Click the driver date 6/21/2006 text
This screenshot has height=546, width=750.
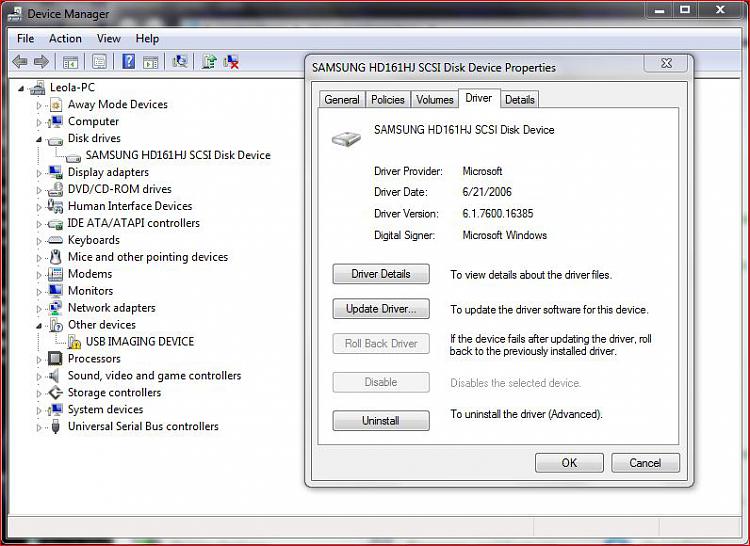pyautogui.click(x=486, y=192)
